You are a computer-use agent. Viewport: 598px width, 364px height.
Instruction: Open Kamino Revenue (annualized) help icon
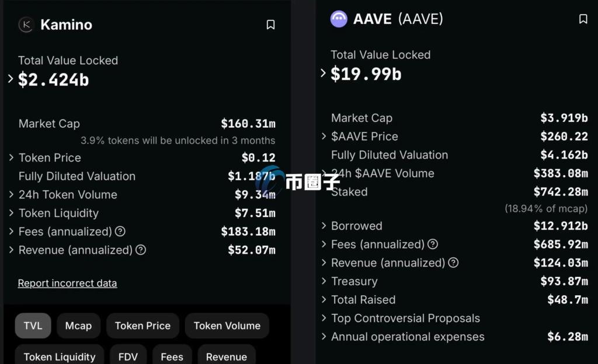[141, 250]
